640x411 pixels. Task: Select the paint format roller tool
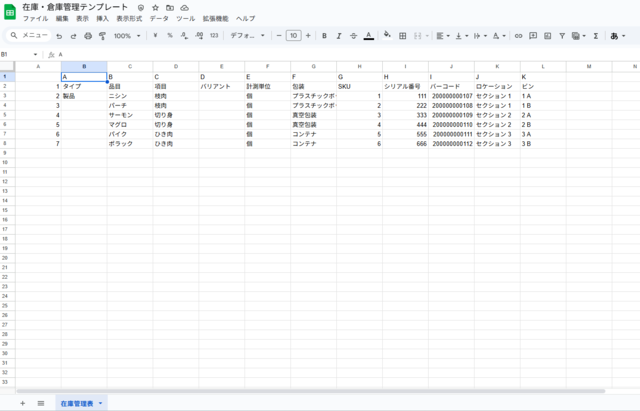coord(102,36)
